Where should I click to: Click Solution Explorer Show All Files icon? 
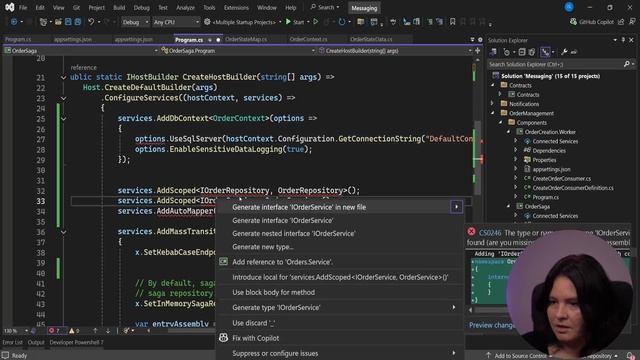531,52
